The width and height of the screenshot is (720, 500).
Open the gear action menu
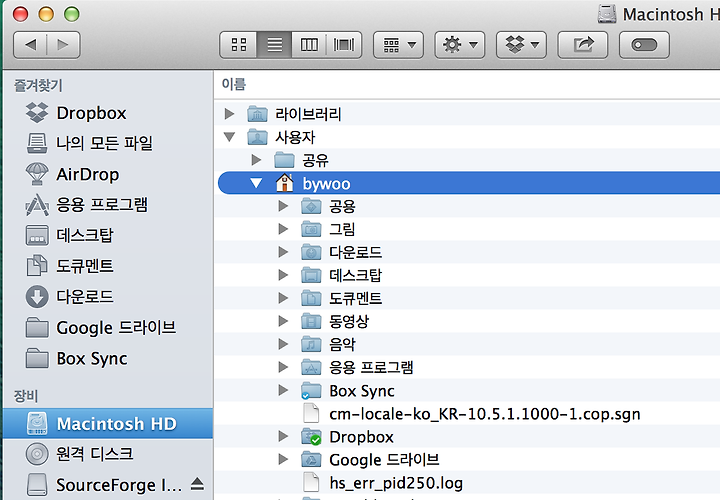[x=460, y=45]
